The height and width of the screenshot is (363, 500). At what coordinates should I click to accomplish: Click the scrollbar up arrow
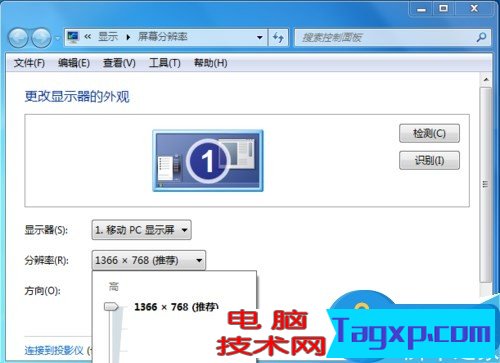tap(486, 80)
